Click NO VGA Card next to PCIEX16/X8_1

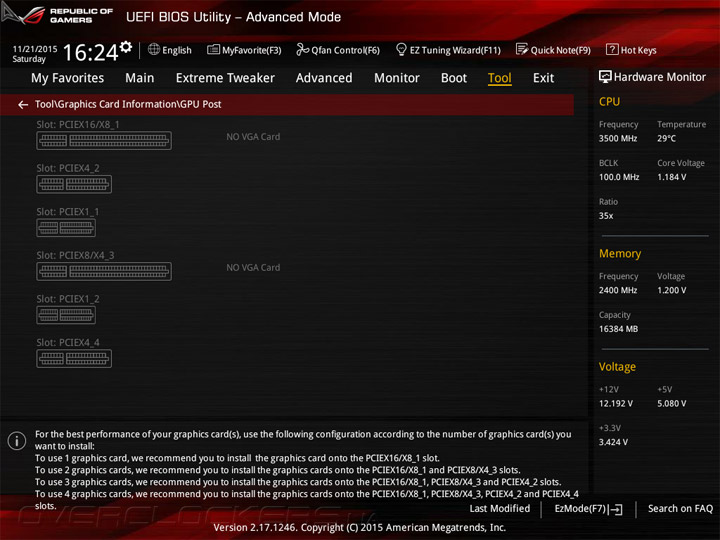(253, 137)
